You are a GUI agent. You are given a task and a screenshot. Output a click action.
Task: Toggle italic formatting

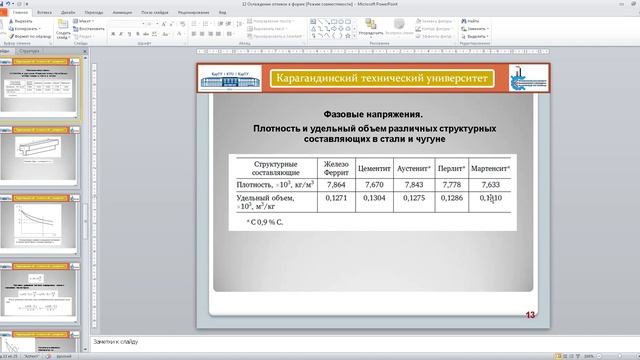[121, 34]
